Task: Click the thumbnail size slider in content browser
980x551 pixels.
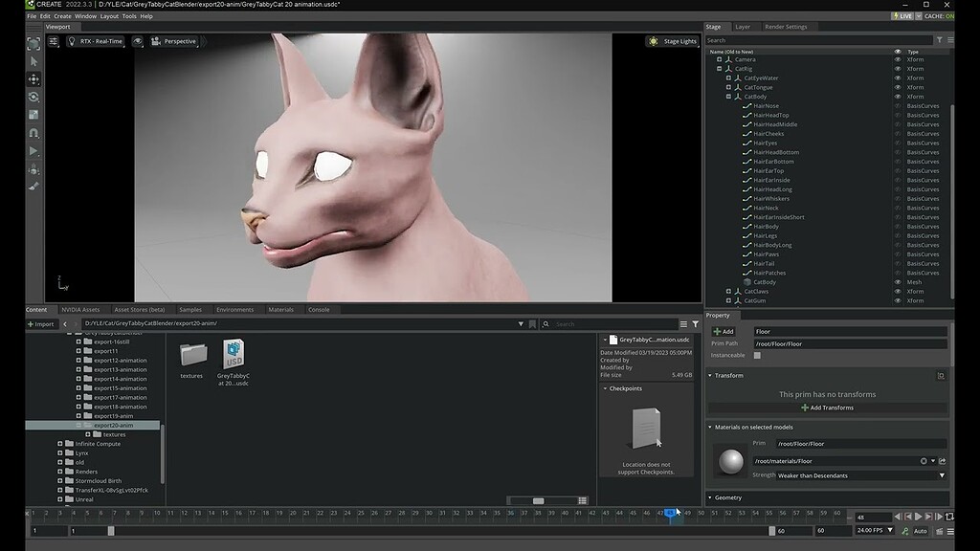Action: coord(541,499)
